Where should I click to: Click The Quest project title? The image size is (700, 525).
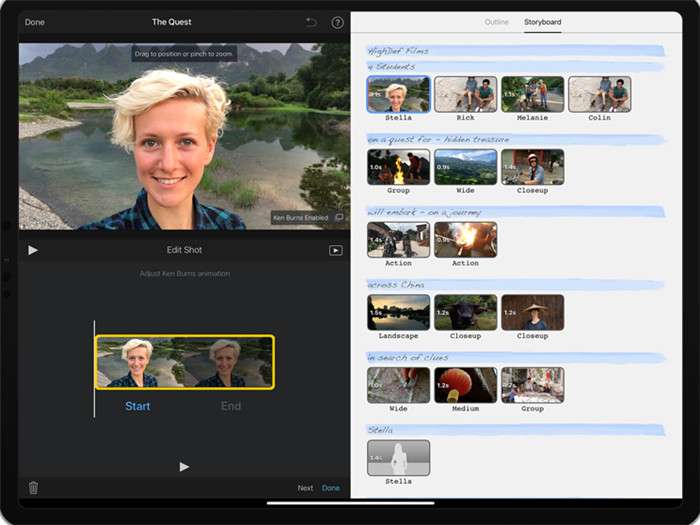pyautogui.click(x=171, y=22)
